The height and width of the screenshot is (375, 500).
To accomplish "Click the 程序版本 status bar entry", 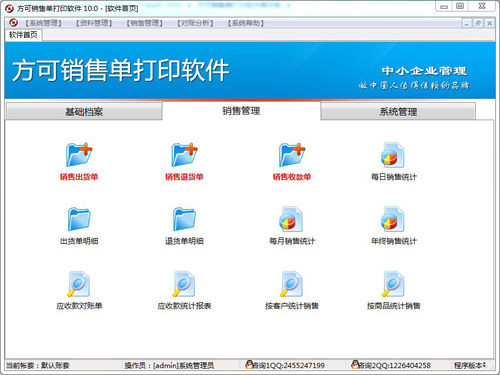I will point(469,366).
